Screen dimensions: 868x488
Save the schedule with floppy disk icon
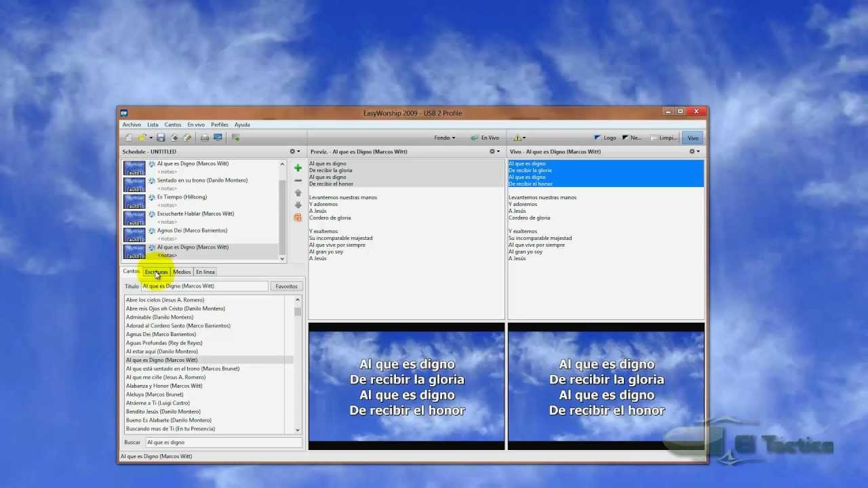(x=161, y=138)
